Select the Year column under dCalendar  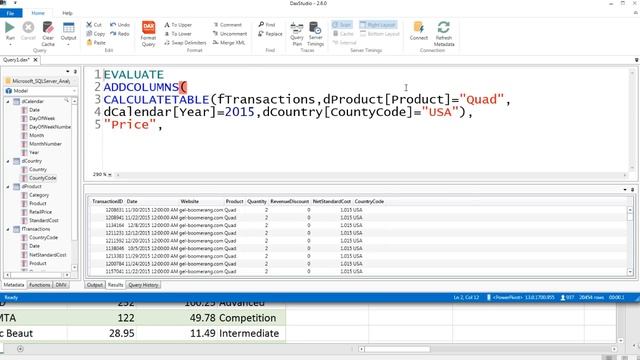click(34, 153)
